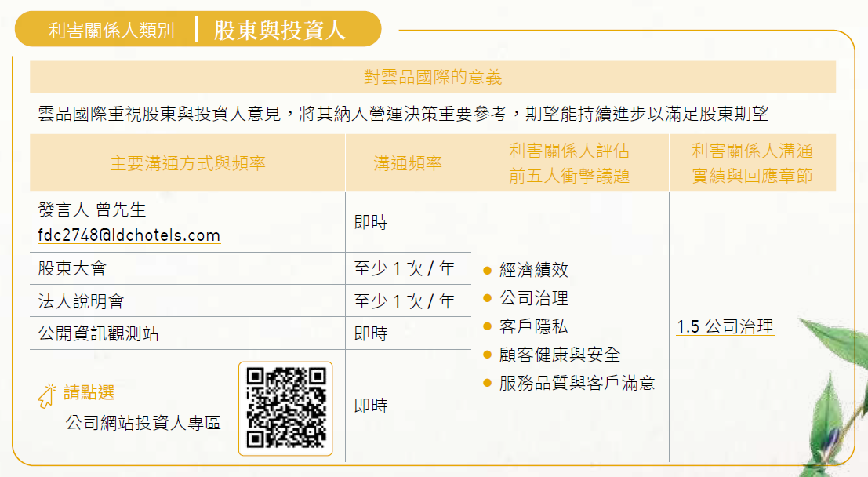Open the fdc2748@ldchotels.com email link
Screen dimensions: 868x477
[x=129, y=235]
